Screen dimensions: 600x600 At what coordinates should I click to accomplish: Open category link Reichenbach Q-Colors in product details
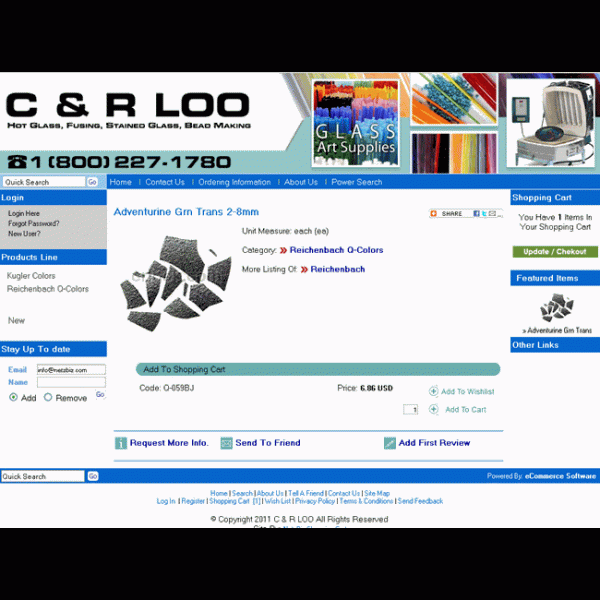click(336, 250)
